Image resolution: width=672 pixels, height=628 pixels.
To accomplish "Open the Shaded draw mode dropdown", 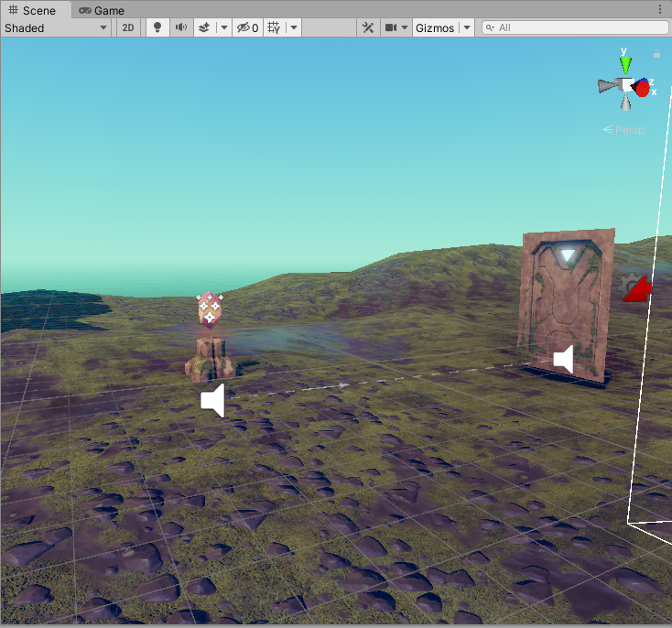I will (x=56, y=27).
